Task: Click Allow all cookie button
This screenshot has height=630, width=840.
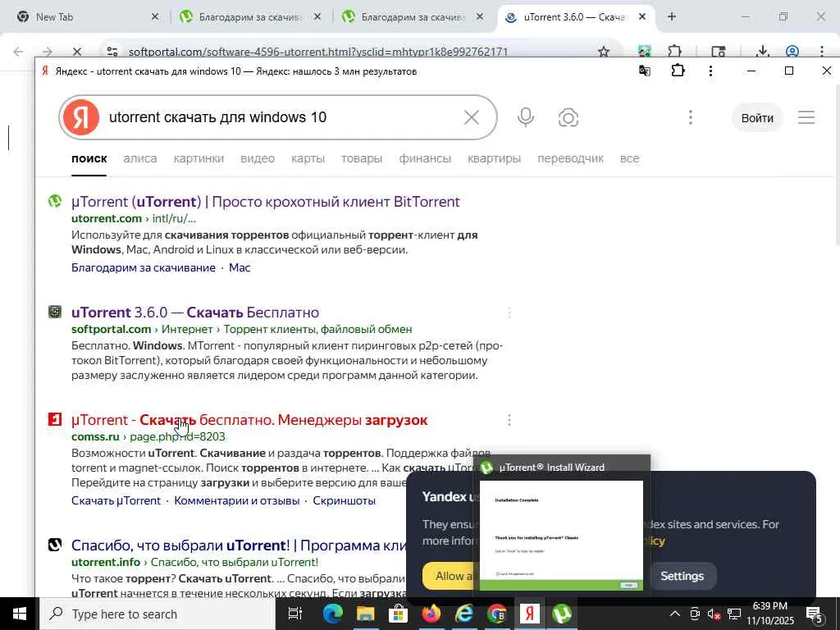Action: (448, 576)
